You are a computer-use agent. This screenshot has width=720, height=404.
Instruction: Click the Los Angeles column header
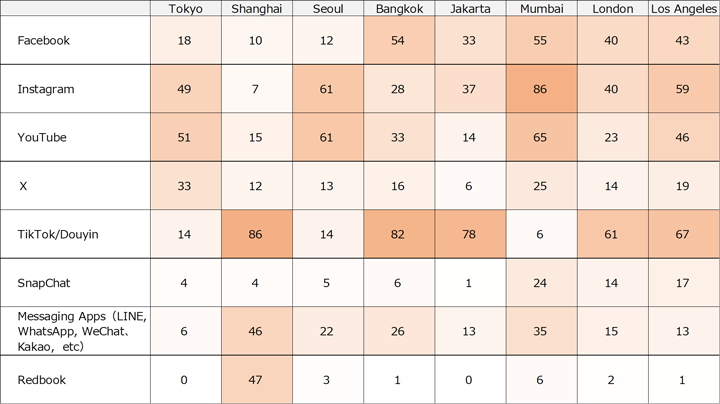pyautogui.click(x=683, y=9)
